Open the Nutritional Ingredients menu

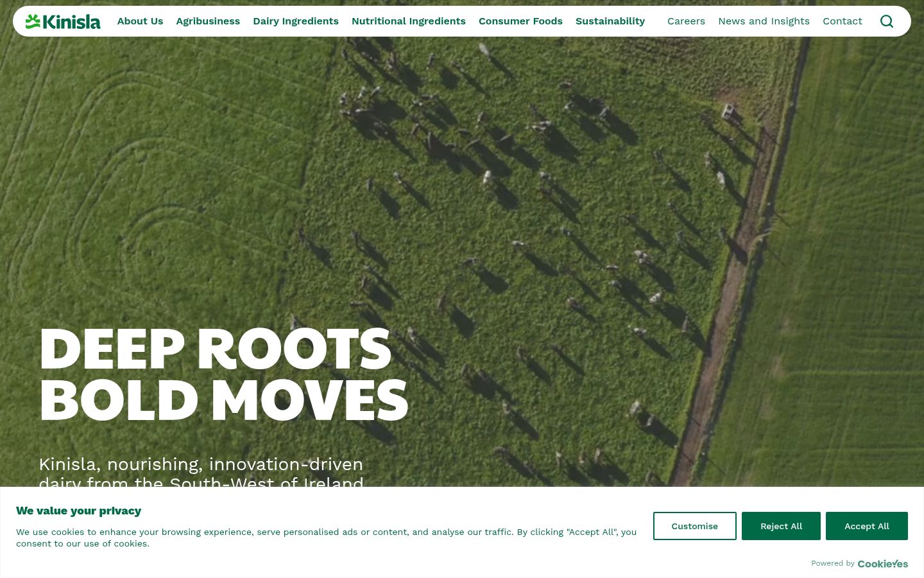click(409, 21)
